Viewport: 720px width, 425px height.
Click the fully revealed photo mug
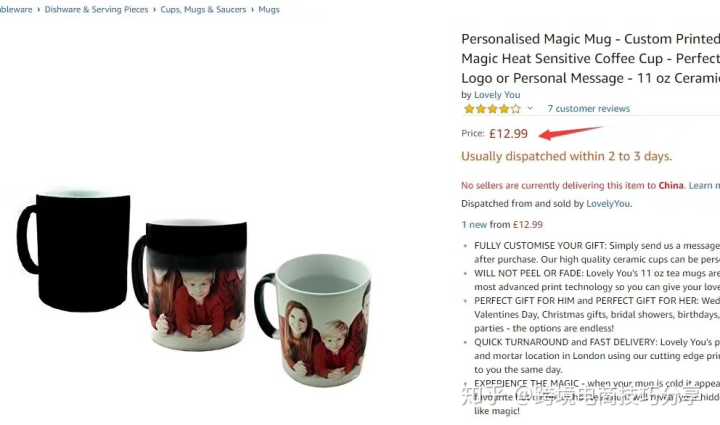click(313, 320)
